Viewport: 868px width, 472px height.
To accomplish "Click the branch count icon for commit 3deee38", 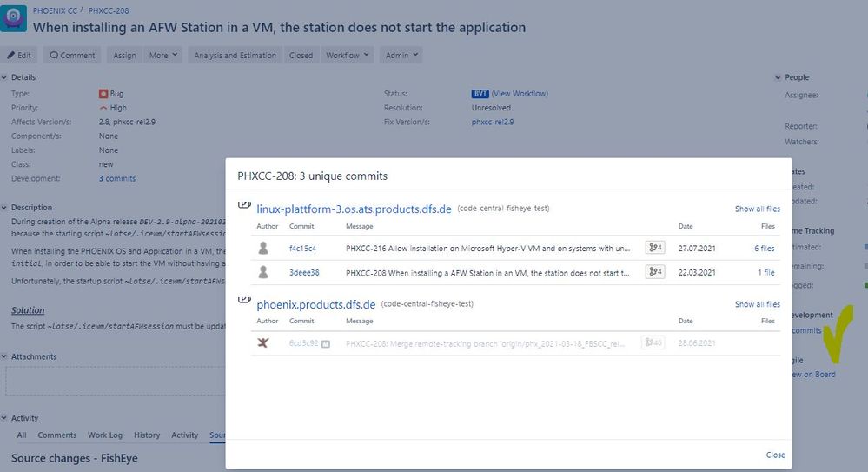I will pos(655,271).
